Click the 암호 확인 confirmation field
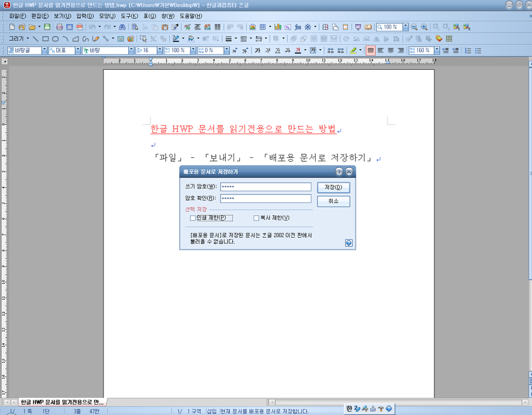 pyautogui.click(x=265, y=199)
